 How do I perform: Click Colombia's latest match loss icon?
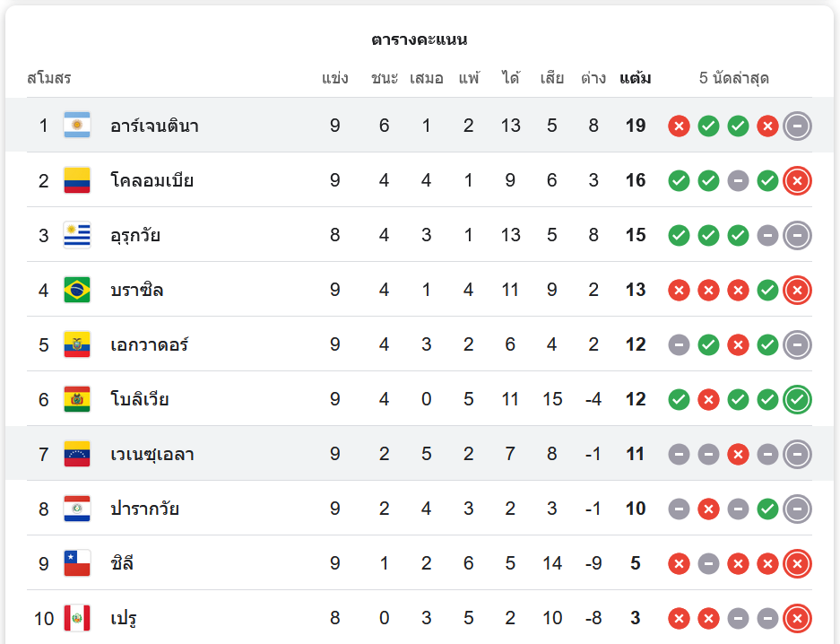797,180
